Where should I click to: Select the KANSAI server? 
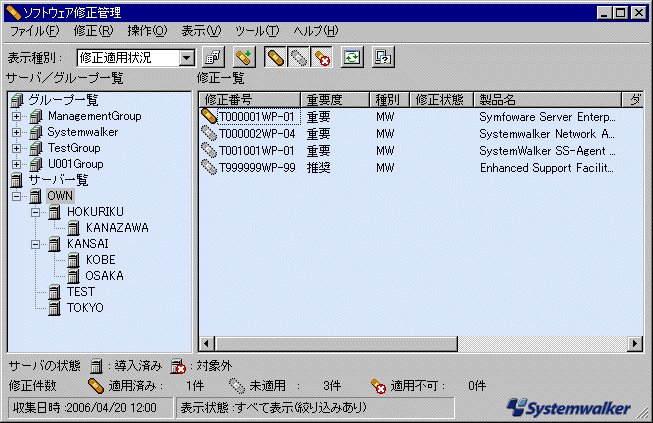(87, 244)
